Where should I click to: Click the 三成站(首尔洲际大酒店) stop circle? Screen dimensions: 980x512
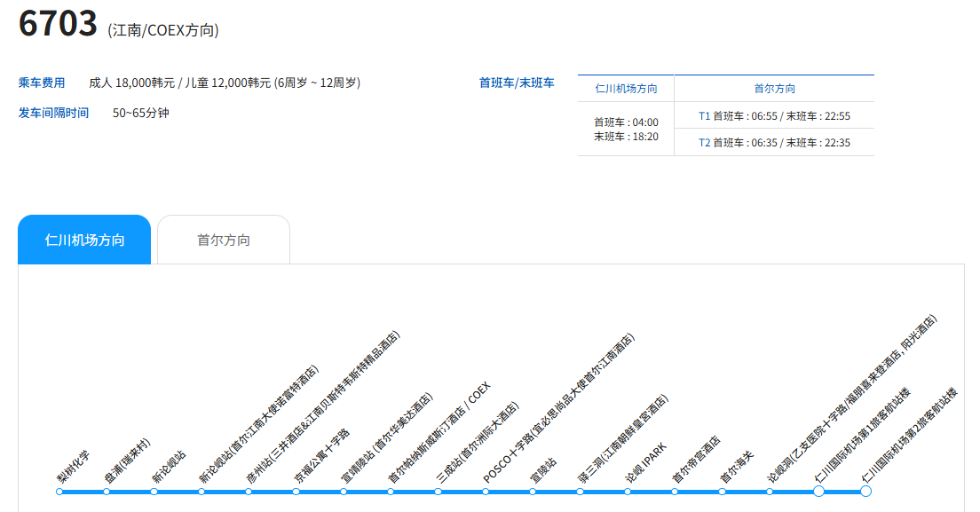(438, 492)
